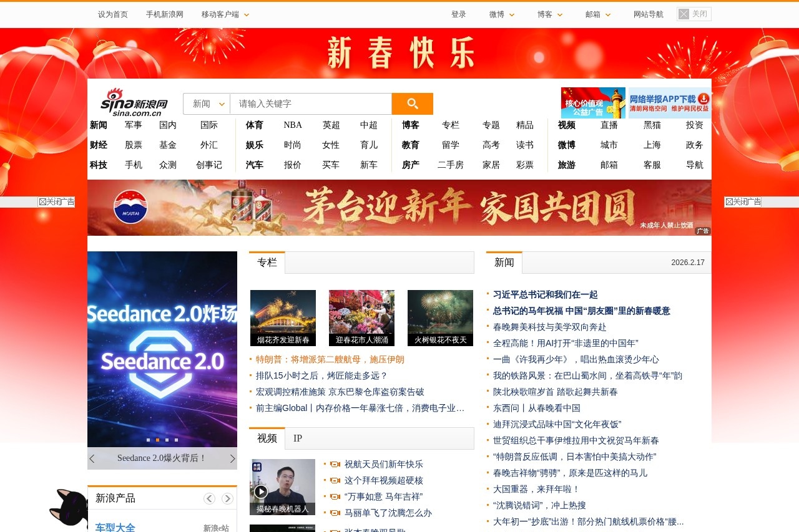Click the 登录 link
799x532 pixels.
click(x=459, y=14)
